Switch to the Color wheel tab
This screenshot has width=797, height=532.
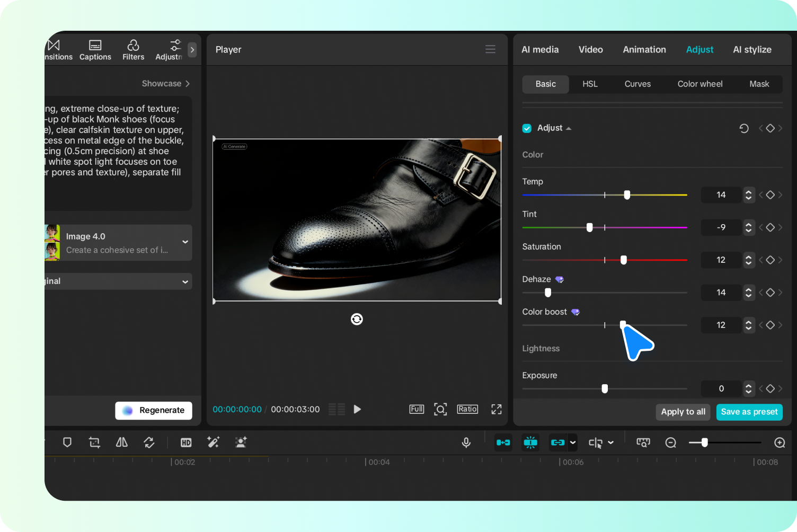tap(699, 84)
